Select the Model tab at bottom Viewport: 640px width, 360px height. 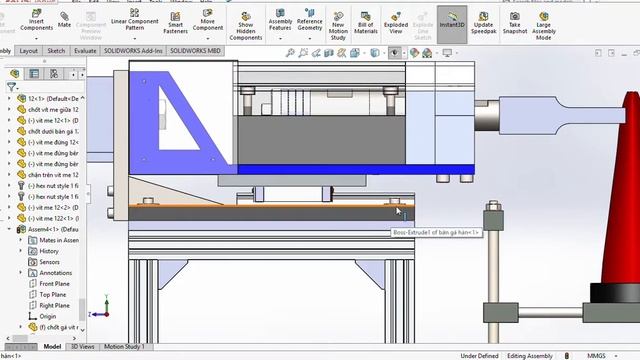(52, 347)
